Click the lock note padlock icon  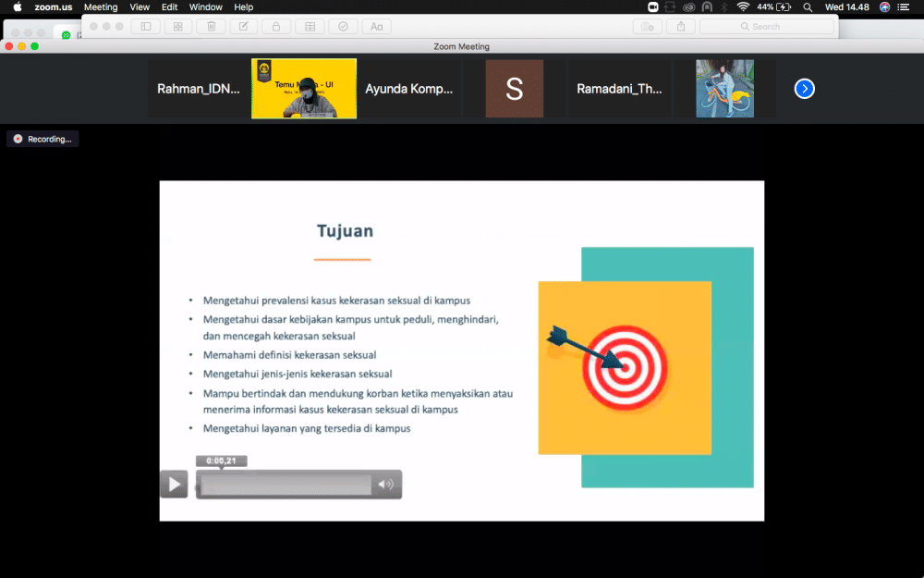click(x=276, y=27)
